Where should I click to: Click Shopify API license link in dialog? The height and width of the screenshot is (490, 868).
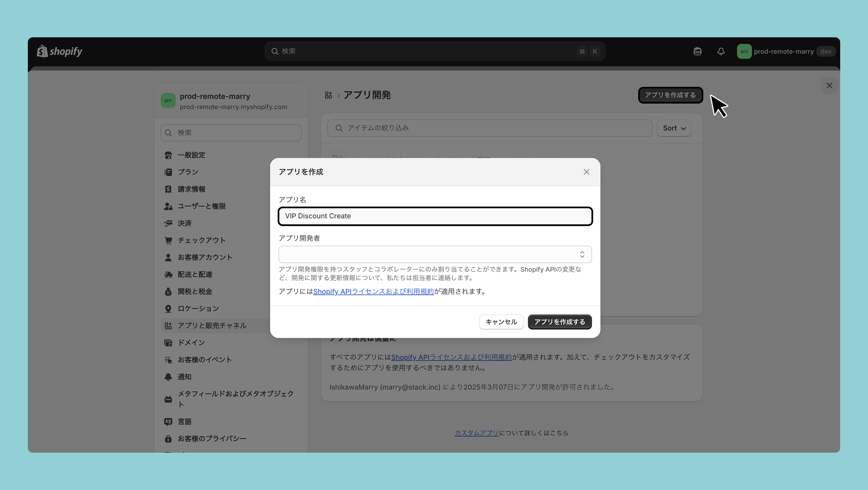[373, 291]
